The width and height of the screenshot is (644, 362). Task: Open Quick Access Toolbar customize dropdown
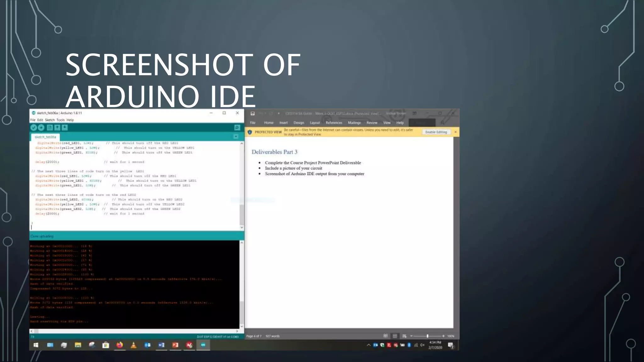coord(279,113)
